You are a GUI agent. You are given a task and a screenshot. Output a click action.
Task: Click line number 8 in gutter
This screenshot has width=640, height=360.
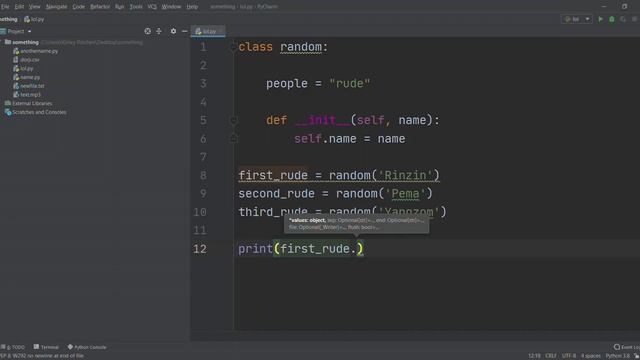203,176
